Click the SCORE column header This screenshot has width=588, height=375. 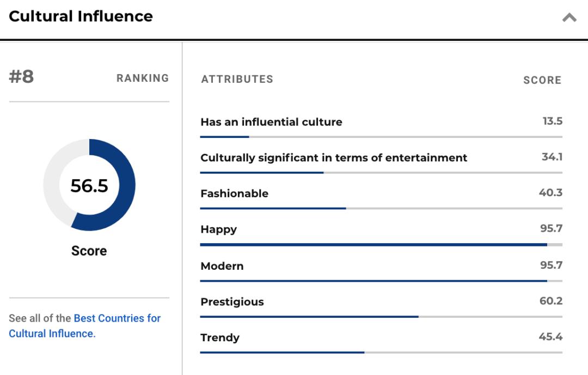(x=542, y=80)
